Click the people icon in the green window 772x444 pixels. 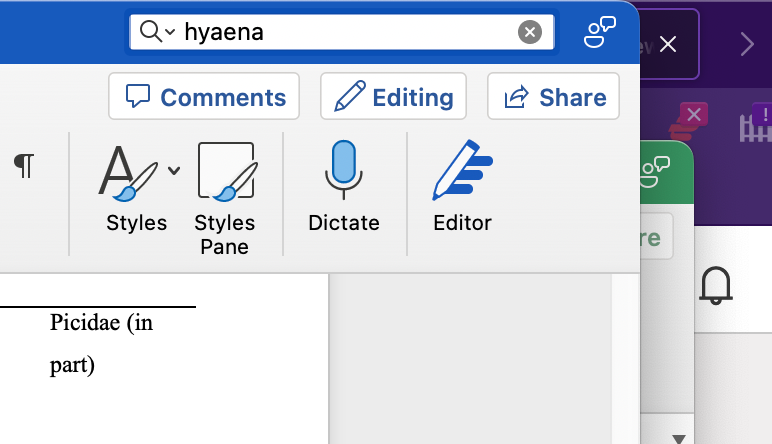pos(656,167)
